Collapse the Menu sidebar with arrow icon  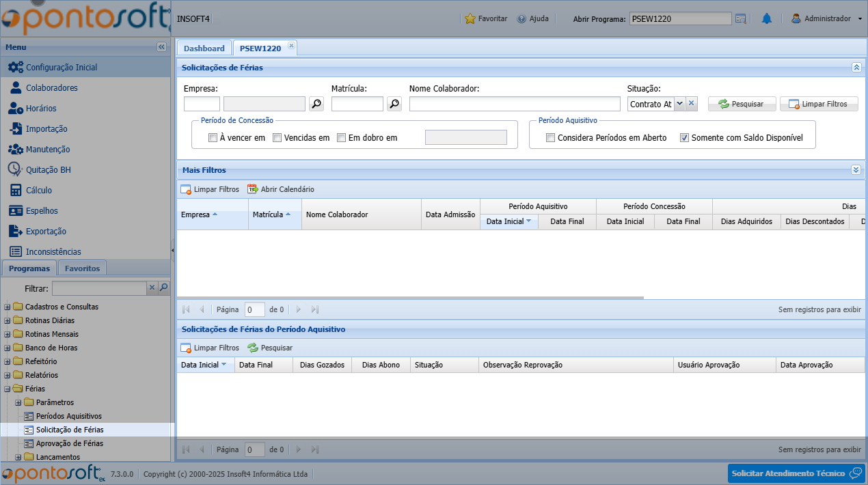(x=161, y=47)
